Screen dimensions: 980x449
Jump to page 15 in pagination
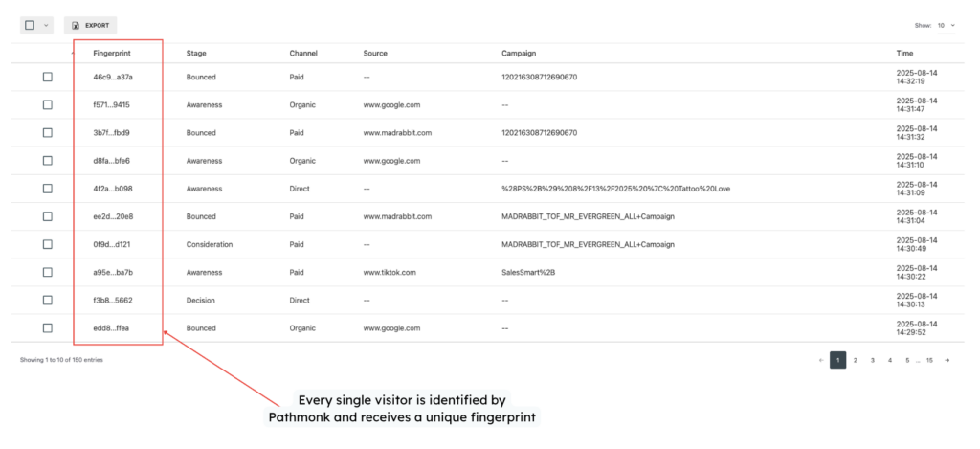(x=928, y=360)
